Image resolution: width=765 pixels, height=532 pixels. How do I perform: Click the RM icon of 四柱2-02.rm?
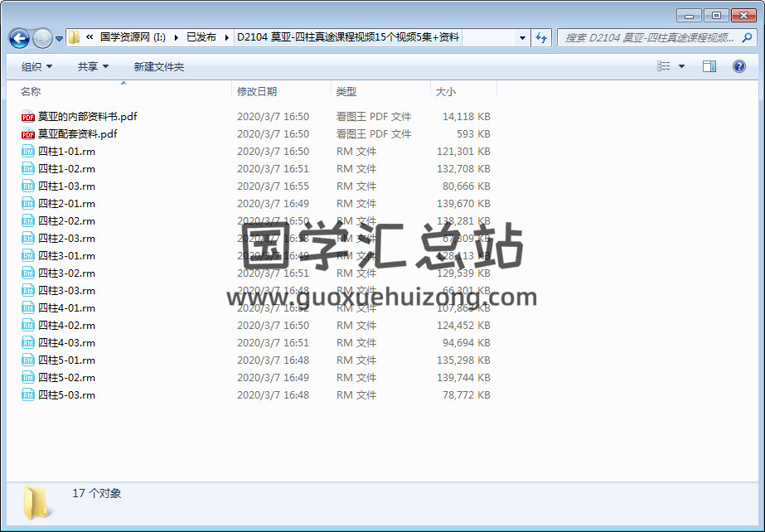pyautogui.click(x=28, y=221)
